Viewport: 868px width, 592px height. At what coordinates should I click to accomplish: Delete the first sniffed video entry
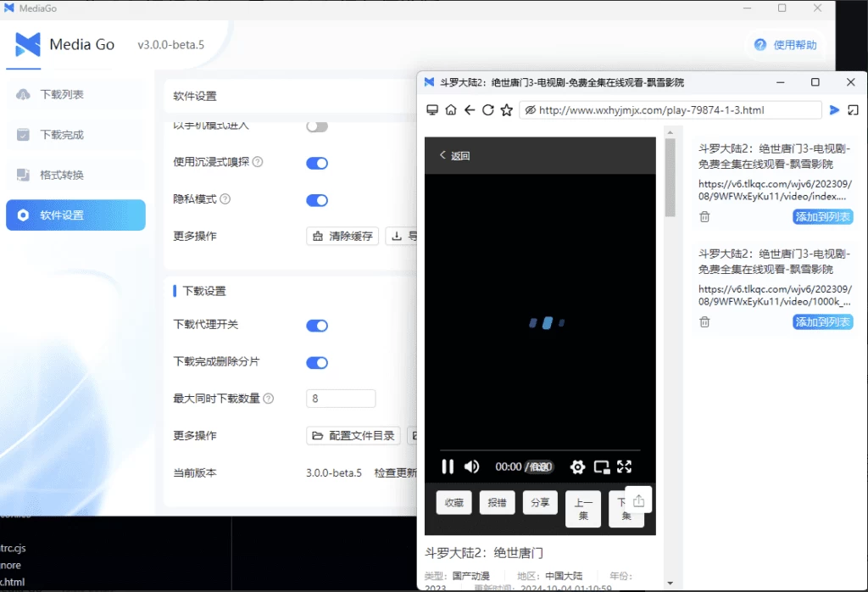[704, 217]
